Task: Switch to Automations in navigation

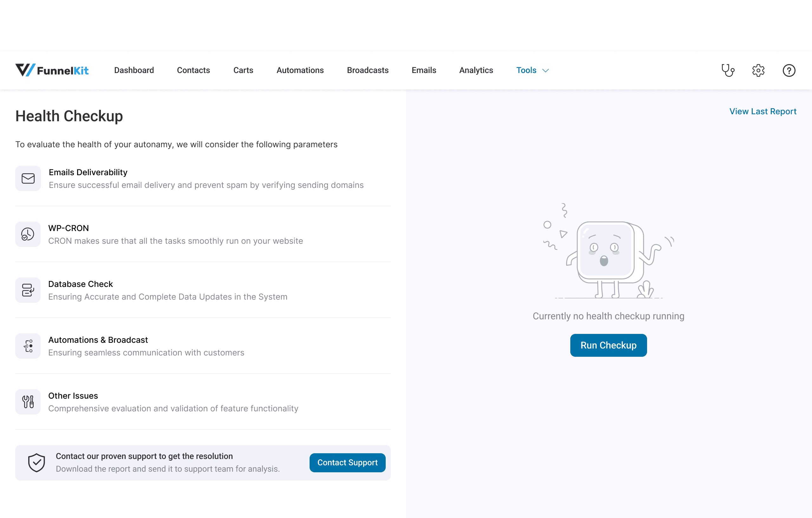Action: [x=300, y=70]
